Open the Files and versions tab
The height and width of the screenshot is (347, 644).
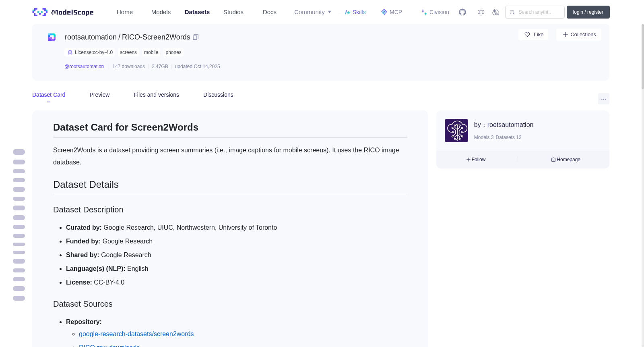156,95
